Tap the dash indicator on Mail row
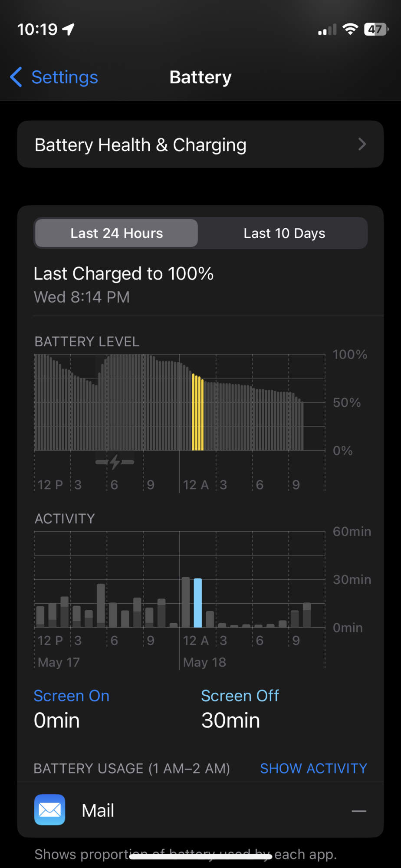 (359, 811)
